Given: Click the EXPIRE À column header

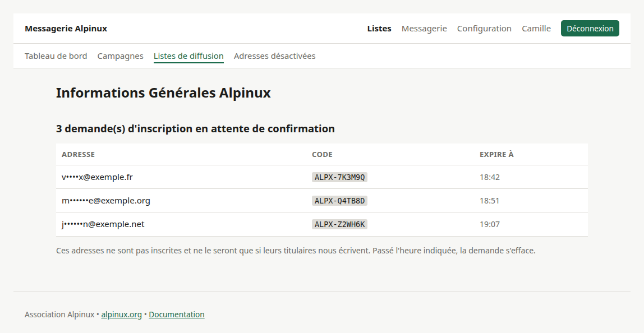Looking at the screenshot, I should point(496,154).
